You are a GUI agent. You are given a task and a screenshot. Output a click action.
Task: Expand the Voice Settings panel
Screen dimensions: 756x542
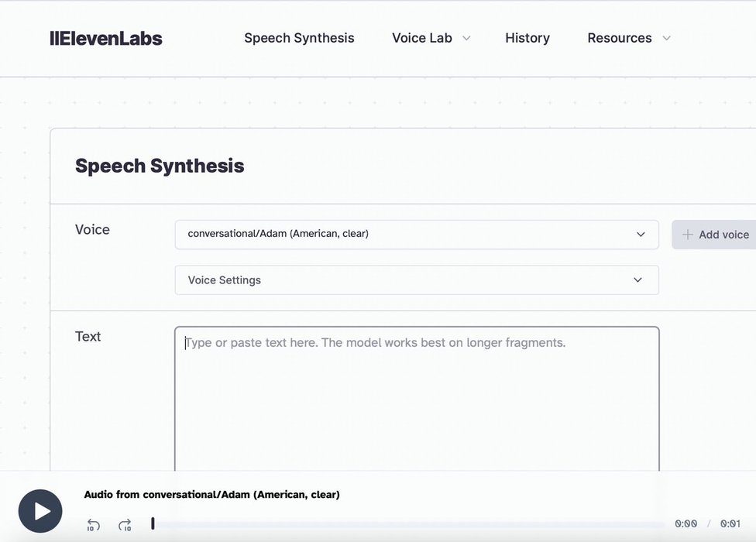(416, 280)
